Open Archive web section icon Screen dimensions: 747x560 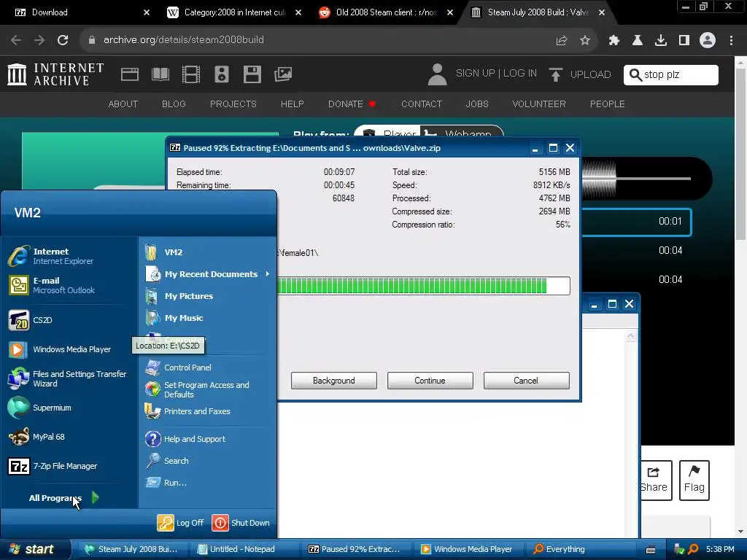click(x=130, y=74)
